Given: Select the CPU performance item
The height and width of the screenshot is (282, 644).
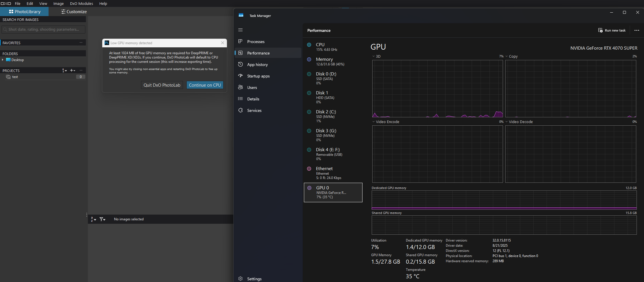Looking at the screenshot, I should [x=333, y=47].
